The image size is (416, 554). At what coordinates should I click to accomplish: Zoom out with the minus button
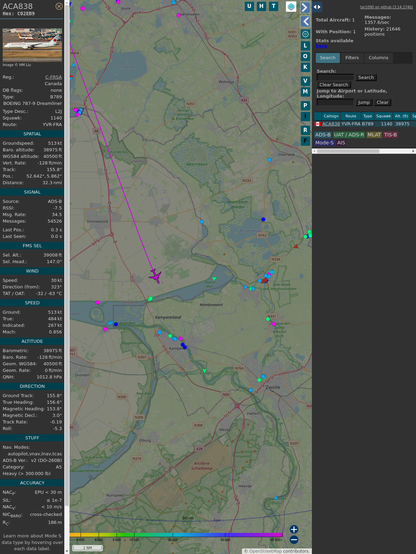294,540
